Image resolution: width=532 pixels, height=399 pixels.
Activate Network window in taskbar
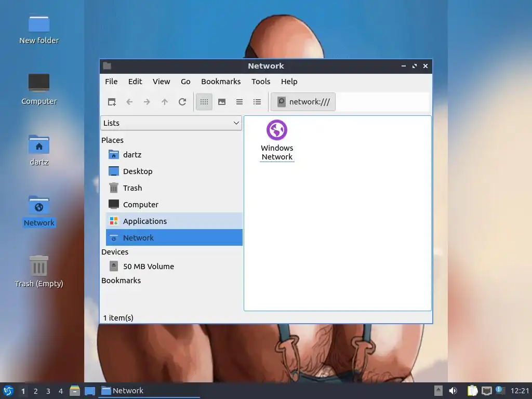(x=149, y=391)
